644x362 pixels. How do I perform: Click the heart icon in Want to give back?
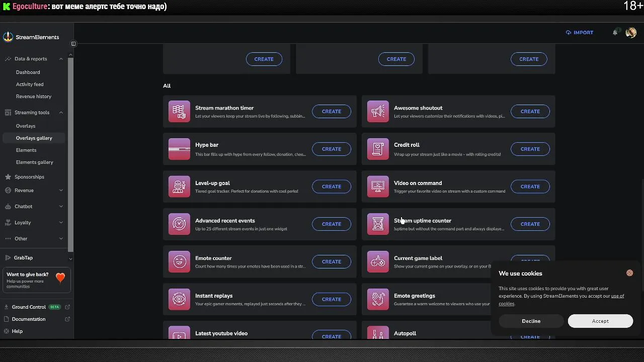[x=60, y=278]
